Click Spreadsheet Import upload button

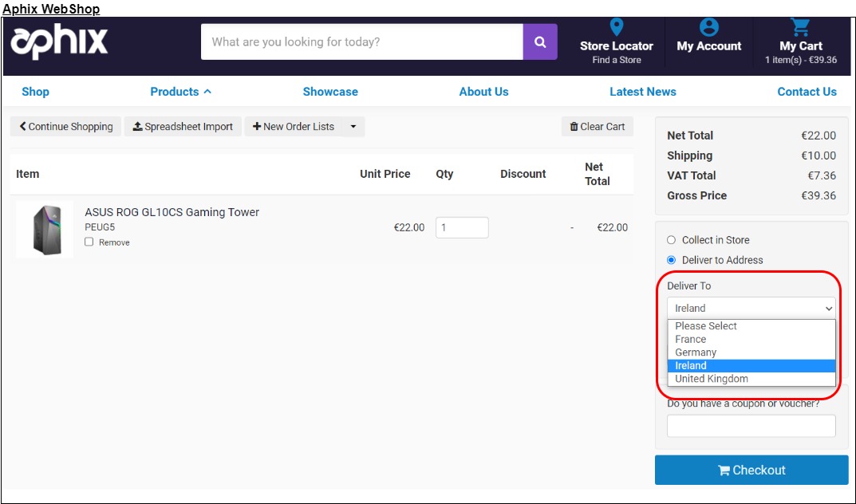point(183,127)
